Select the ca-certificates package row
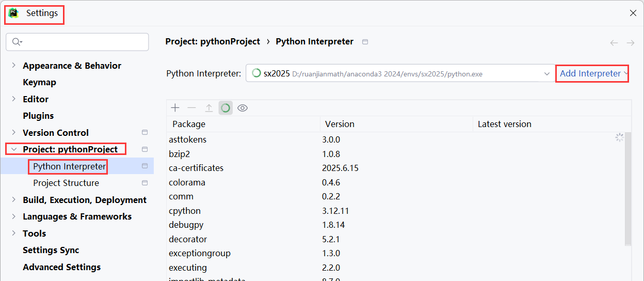The image size is (644, 281). [x=395, y=168]
